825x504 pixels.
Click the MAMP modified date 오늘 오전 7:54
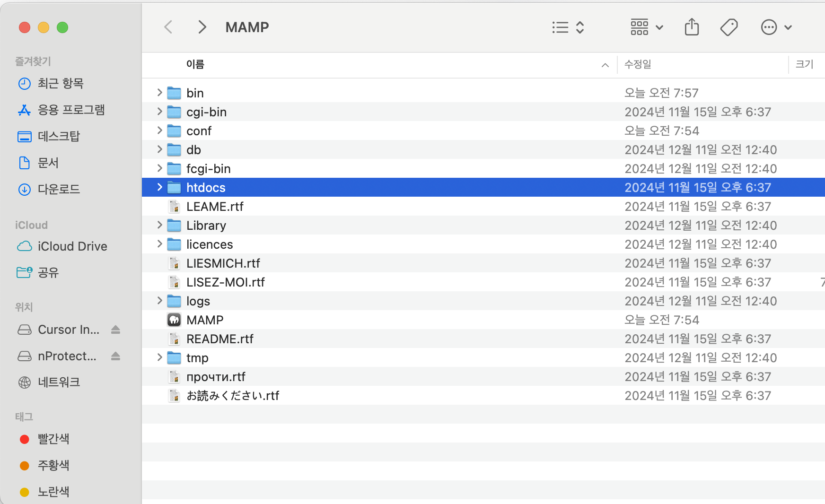(661, 320)
